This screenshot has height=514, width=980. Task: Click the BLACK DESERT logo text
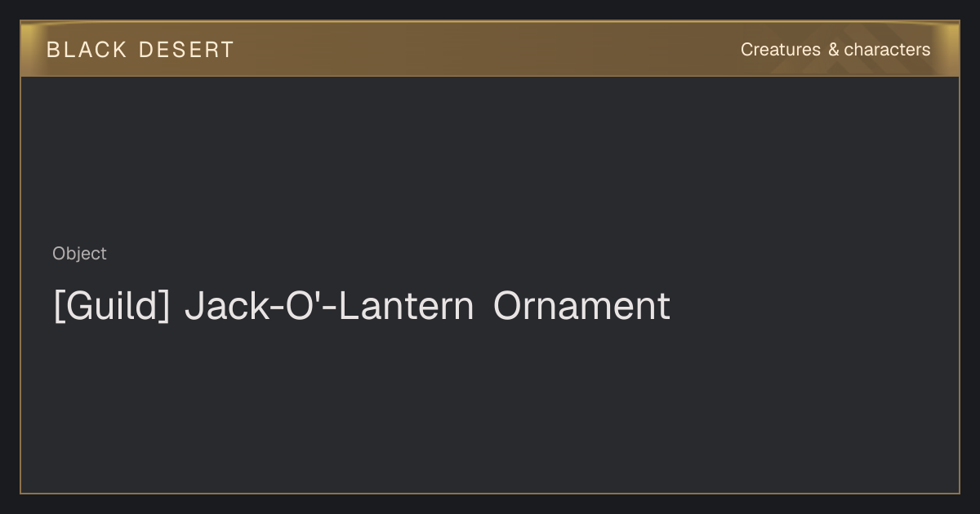point(140,50)
